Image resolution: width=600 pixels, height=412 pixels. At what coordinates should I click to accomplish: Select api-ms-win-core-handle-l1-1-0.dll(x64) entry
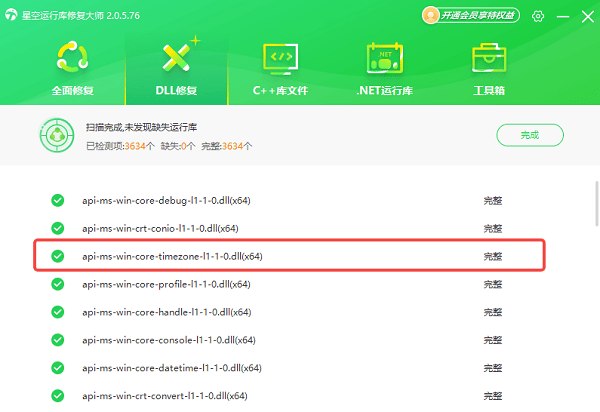(166, 312)
